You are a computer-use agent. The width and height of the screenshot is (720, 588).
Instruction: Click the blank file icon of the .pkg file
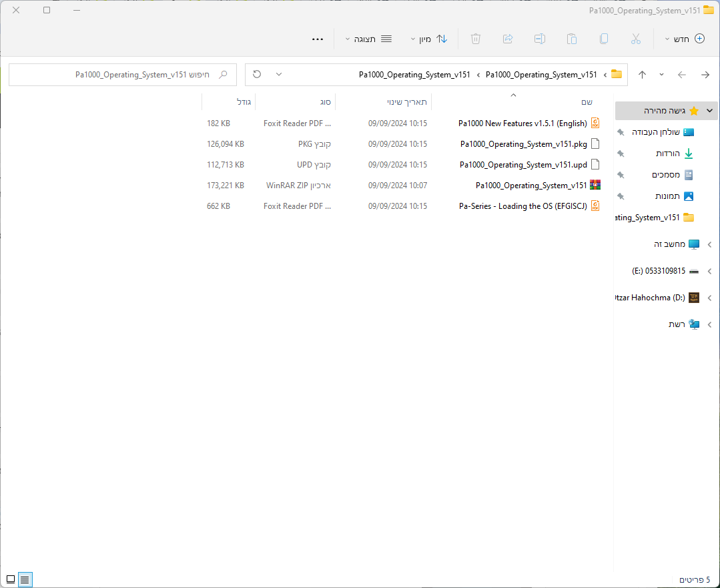point(595,143)
